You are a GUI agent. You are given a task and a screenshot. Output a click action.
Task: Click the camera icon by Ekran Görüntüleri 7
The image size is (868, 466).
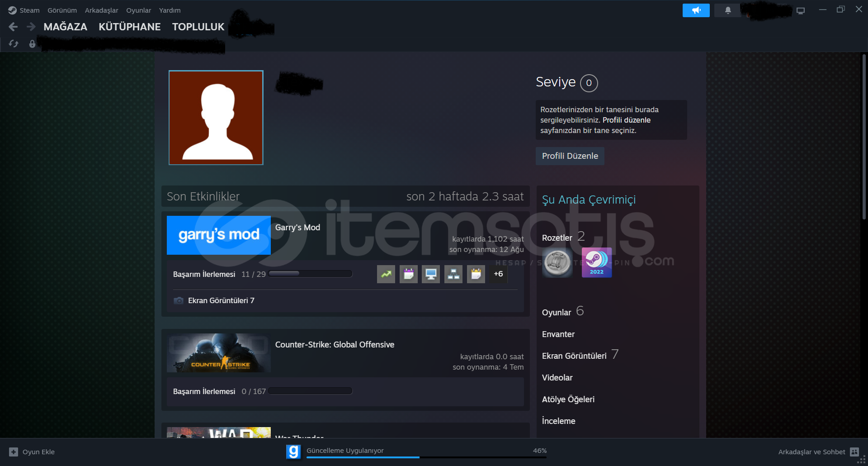click(179, 300)
